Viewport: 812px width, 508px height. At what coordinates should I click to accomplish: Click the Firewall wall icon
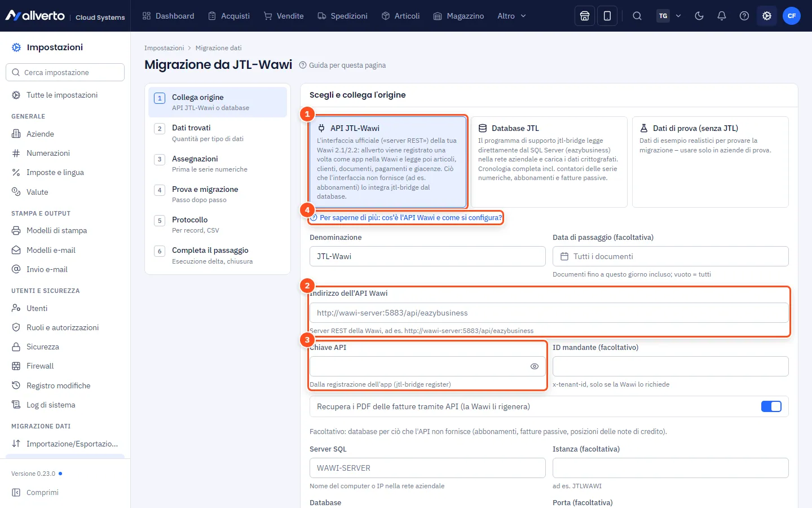click(x=16, y=366)
